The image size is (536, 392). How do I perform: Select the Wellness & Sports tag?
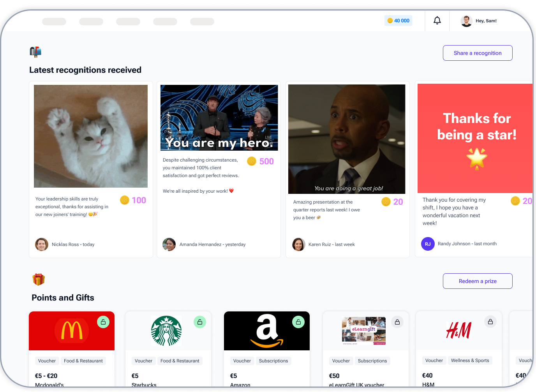point(470,360)
